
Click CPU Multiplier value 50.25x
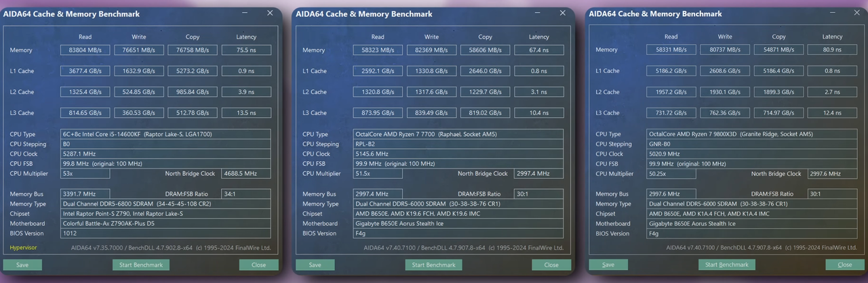pos(671,173)
